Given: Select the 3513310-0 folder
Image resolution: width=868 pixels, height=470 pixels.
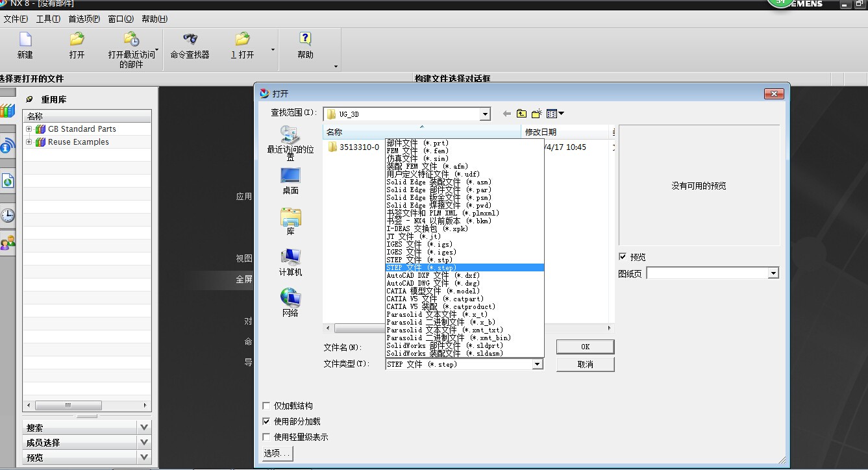Looking at the screenshot, I should pyautogui.click(x=354, y=147).
